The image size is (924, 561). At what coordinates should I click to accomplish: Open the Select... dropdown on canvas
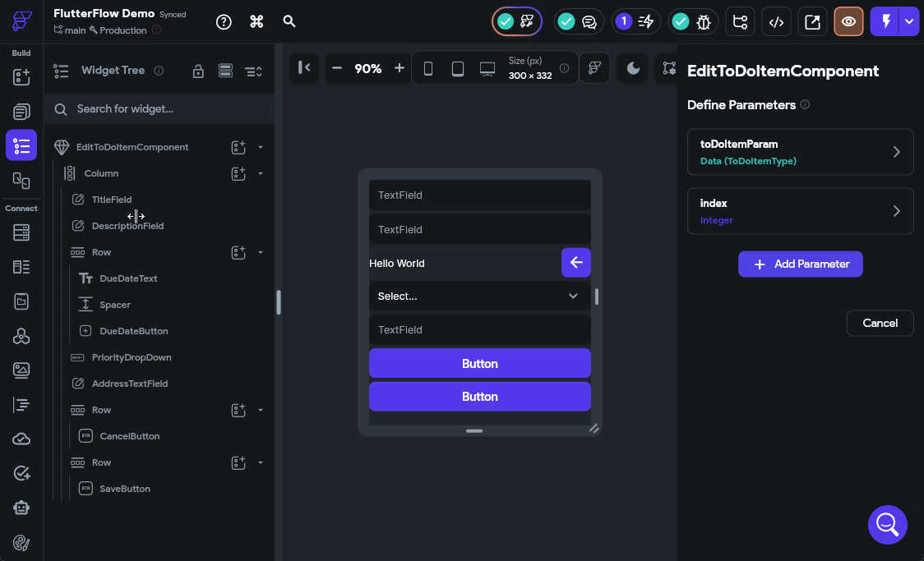480,296
